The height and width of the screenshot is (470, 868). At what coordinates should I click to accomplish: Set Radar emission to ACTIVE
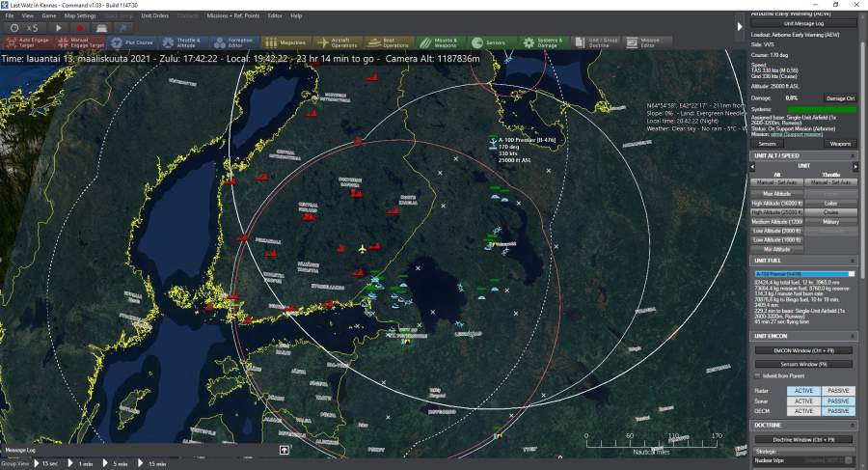[802, 390]
